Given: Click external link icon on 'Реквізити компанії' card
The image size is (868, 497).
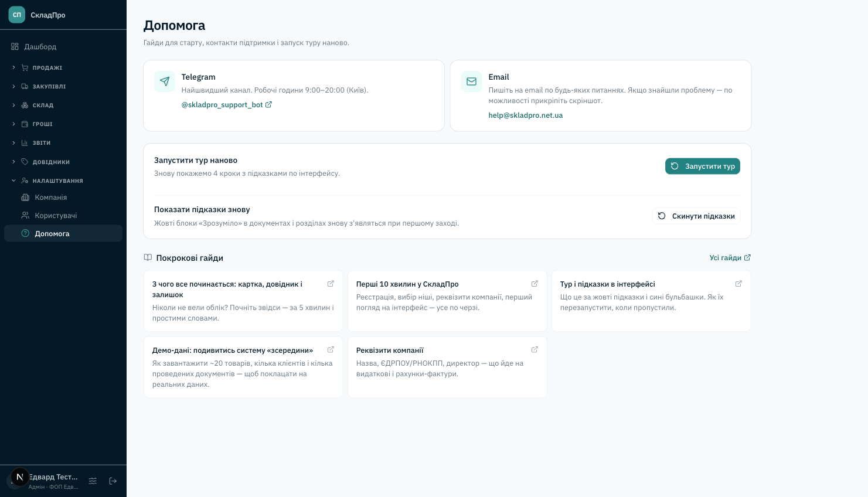Looking at the screenshot, I should (535, 350).
